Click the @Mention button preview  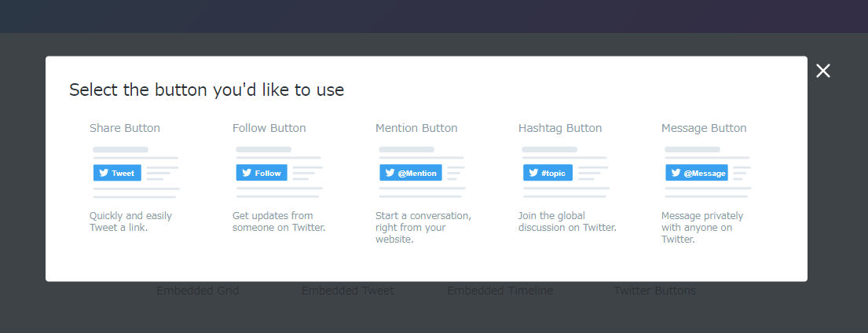coord(411,173)
